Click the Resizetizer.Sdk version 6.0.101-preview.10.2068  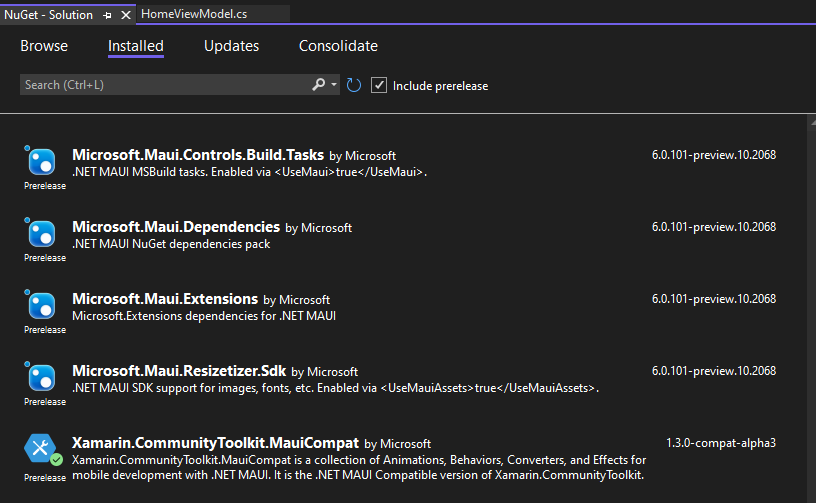[713, 370]
